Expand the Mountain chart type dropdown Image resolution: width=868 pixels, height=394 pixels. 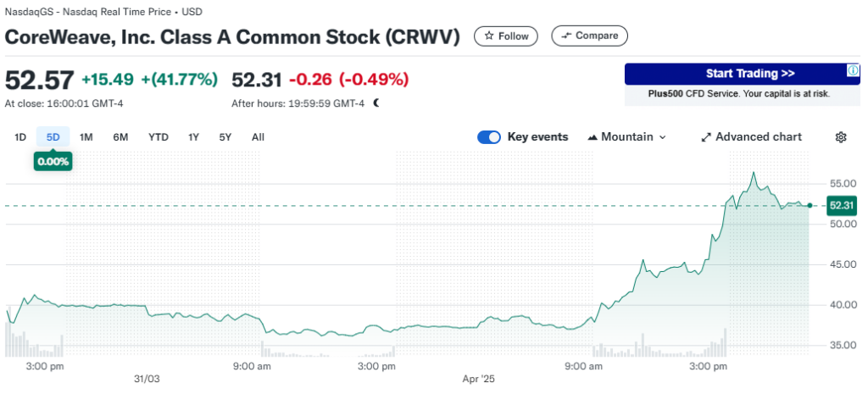(626, 137)
